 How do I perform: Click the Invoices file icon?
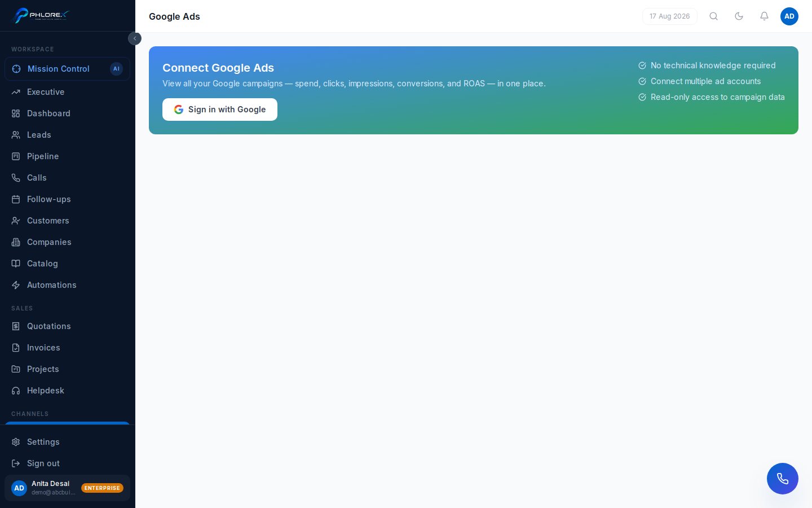pos(16,348)
